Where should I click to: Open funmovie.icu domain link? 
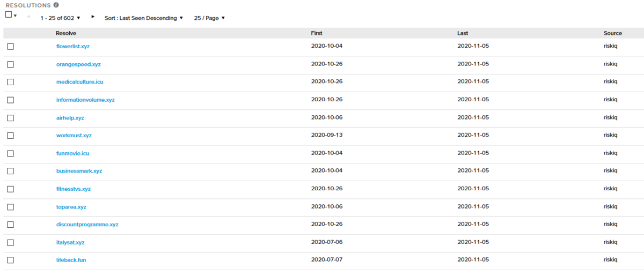point(72,153)
